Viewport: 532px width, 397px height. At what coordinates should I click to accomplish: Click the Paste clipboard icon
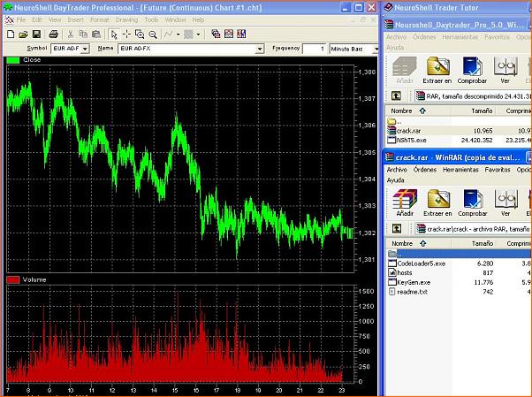coord(96,34)
